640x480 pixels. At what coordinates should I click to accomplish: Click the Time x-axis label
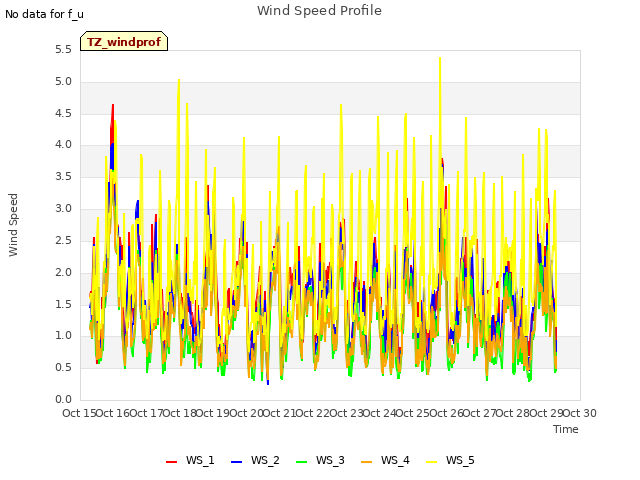pos(566,429)
